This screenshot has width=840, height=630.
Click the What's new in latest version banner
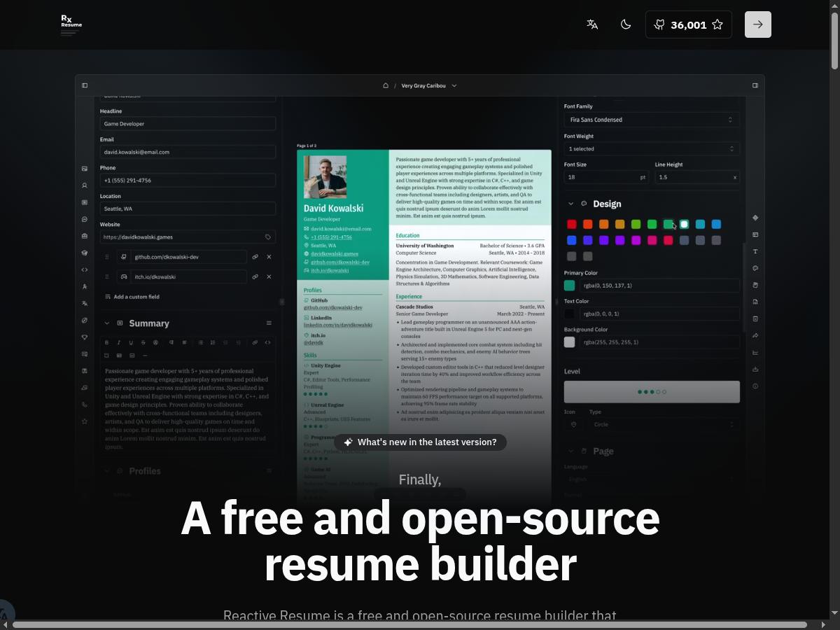(420, 442)
